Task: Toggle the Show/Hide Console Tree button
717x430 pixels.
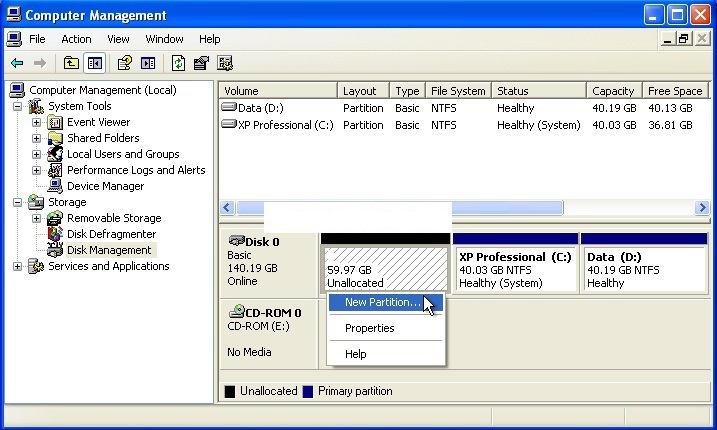Action: point(94,63)
